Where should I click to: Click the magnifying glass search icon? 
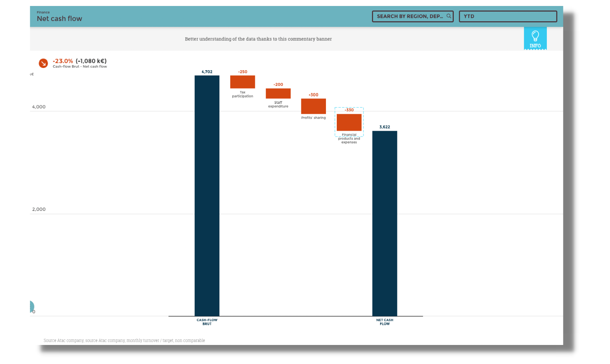449,16
